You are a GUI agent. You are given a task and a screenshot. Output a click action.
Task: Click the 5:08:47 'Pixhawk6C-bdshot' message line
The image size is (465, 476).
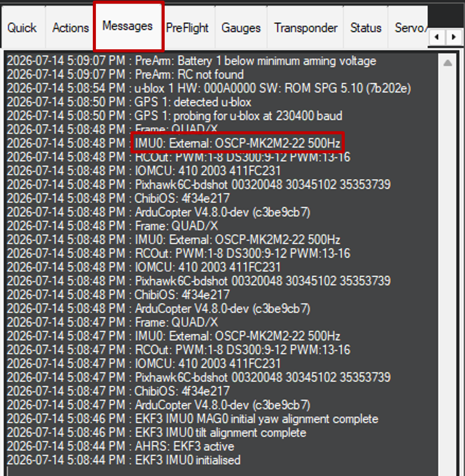[199, 377]
